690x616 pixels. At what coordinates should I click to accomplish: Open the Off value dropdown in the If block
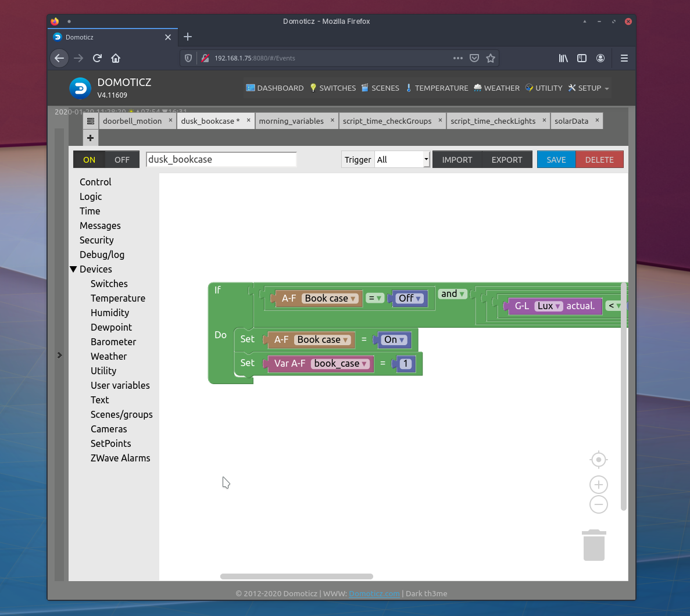click(419, 298)
